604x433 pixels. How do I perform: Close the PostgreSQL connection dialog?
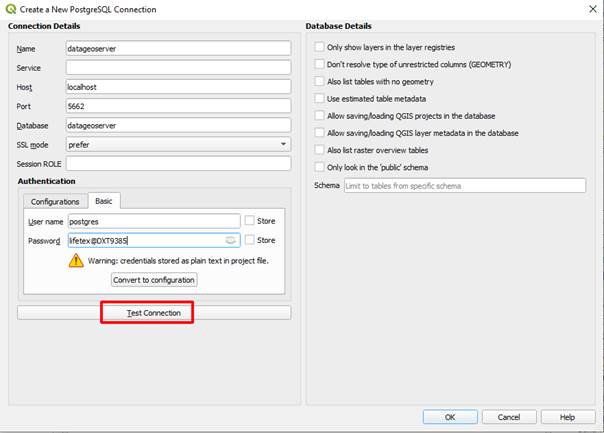(x=586, y=9)
